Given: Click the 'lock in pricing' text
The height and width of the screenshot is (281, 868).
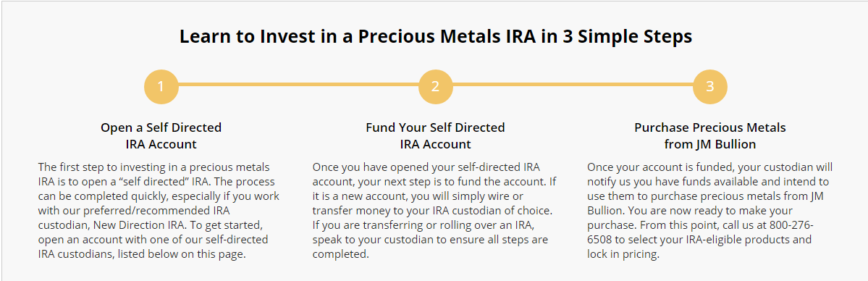Looking at the screenshot, I should [x=623, y=254].
